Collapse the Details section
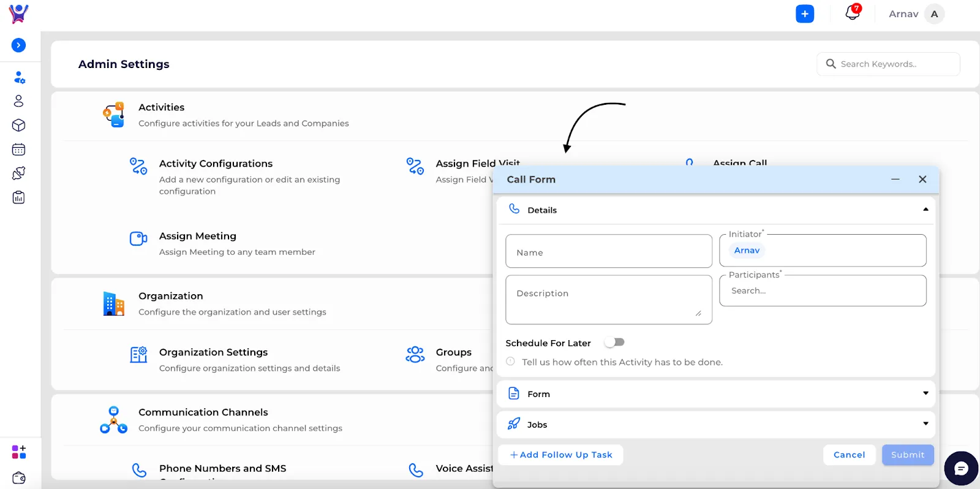The height and width of the screenshot is (489, 980). (x=925, y=210)
